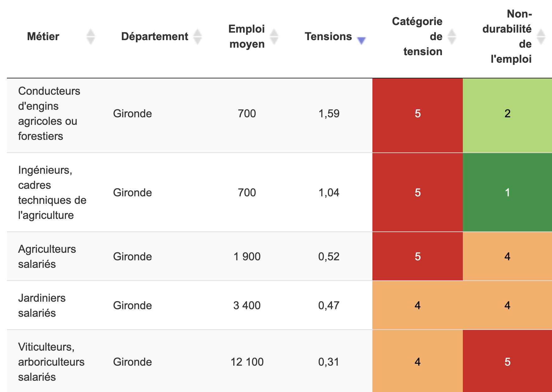552x392 pixels.
Task: Select the Conducteurs d'engins agricoles row
Action: click(49, 114)
